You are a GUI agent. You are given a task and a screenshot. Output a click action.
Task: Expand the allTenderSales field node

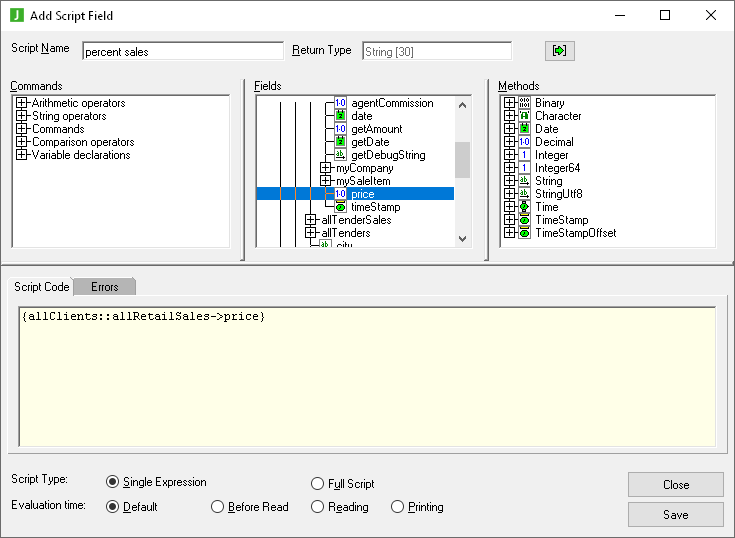click(311, 220)
